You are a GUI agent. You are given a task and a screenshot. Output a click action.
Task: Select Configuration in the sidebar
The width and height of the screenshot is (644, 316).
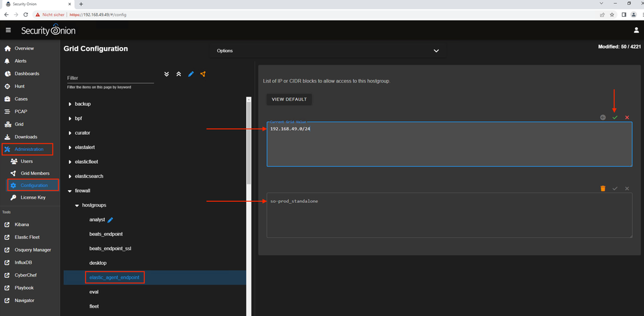tap(33, 185)
